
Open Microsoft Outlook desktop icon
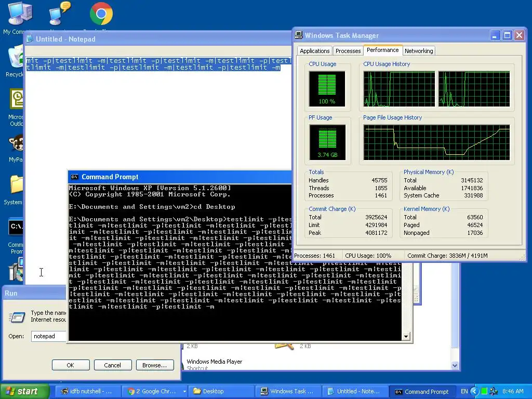(16, 99)
